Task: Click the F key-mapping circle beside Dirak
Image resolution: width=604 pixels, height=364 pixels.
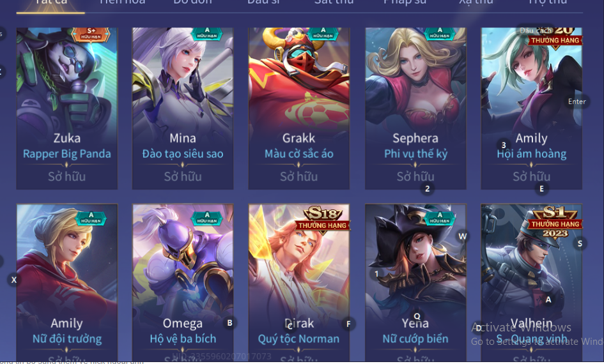Action: click(348, 324)
